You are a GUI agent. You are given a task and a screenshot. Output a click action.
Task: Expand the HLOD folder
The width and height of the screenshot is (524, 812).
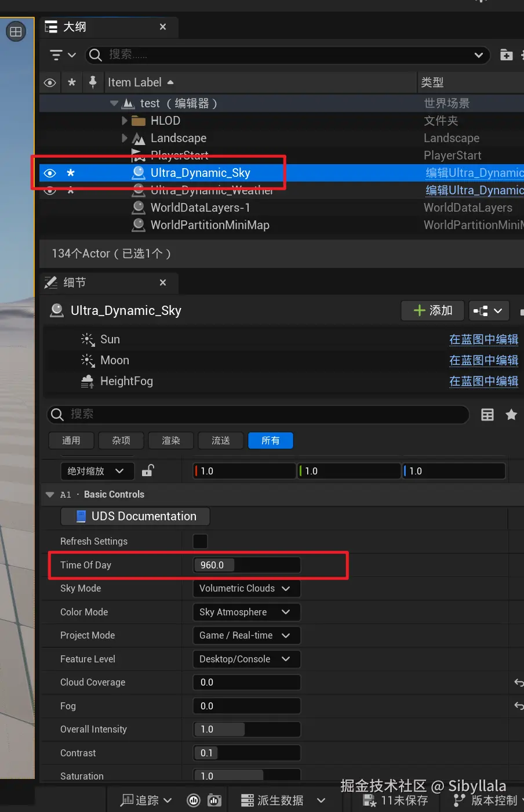coord(125,121)
